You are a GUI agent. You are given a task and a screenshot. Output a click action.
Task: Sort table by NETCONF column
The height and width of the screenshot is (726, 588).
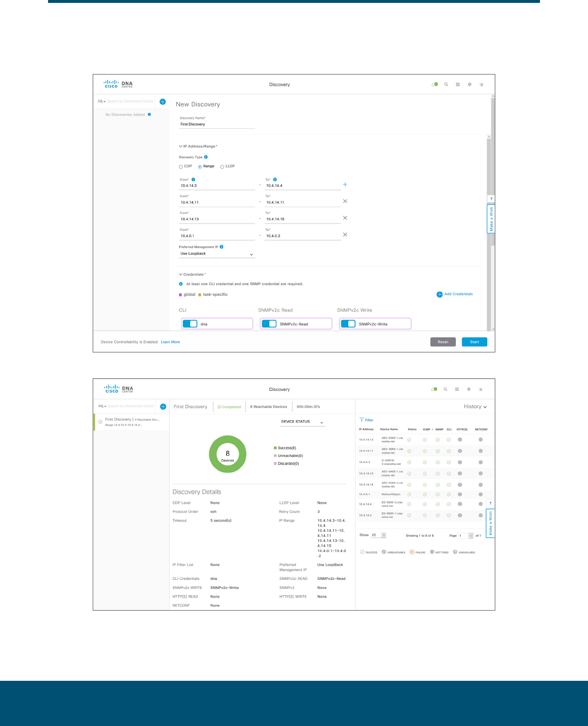[x=481, y=429]
